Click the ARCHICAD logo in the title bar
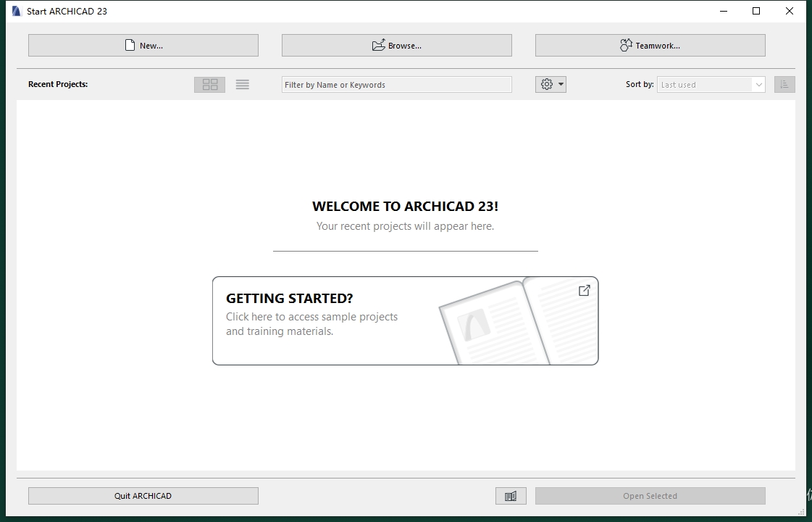The width and height of the screenshot is (812, 522). [17, 11]
